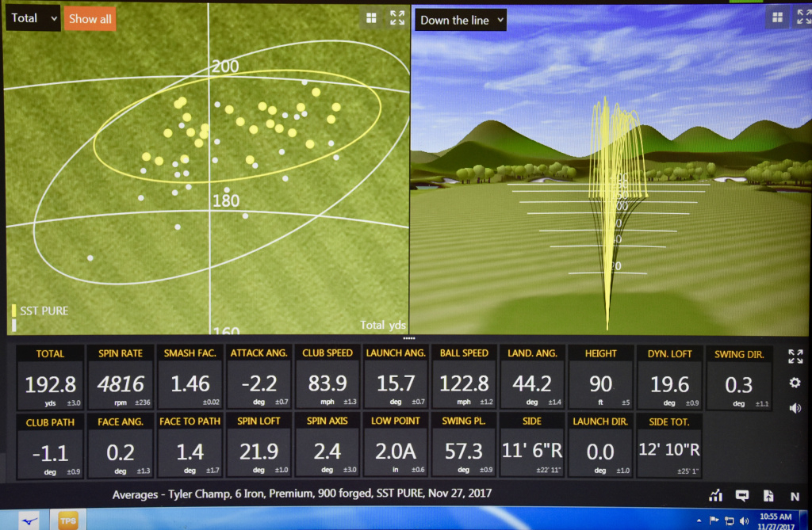Mute audio with the speaker icon below the gear

pyautogui.click(x=795, y=409)
